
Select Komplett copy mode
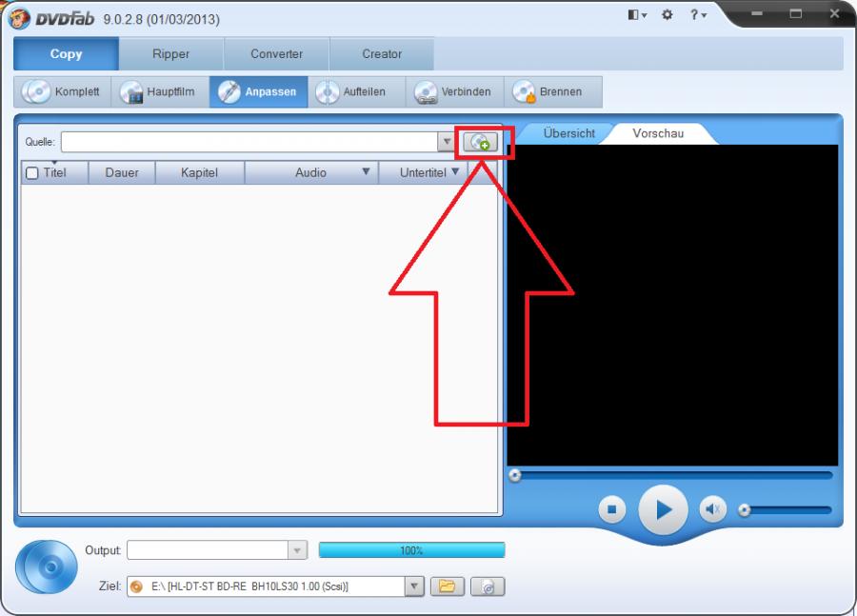[62, 91]
